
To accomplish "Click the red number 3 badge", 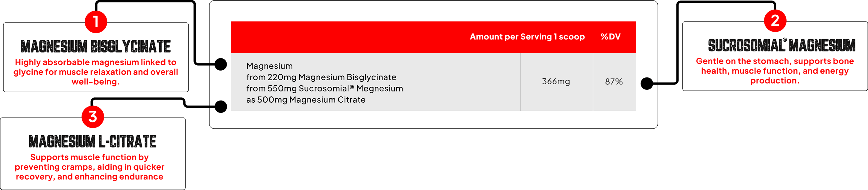I will coord(93,117).
